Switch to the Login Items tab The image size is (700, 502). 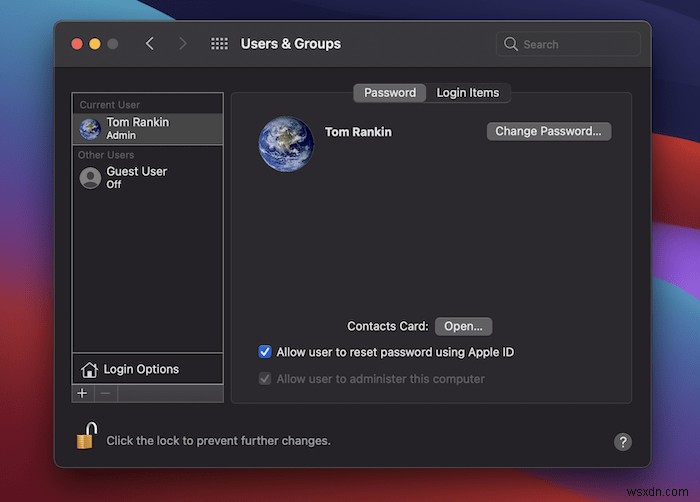click(467, 93)
